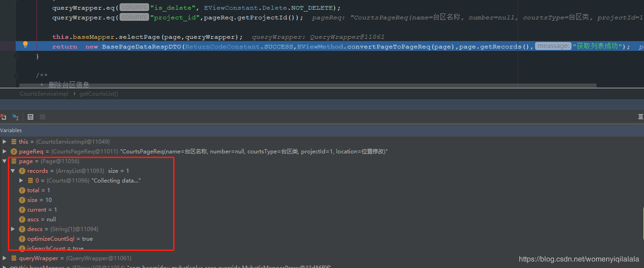Click the Drop Frame icon with red X
The height and width of the screenshot is (268, 644).
[3, 117]
